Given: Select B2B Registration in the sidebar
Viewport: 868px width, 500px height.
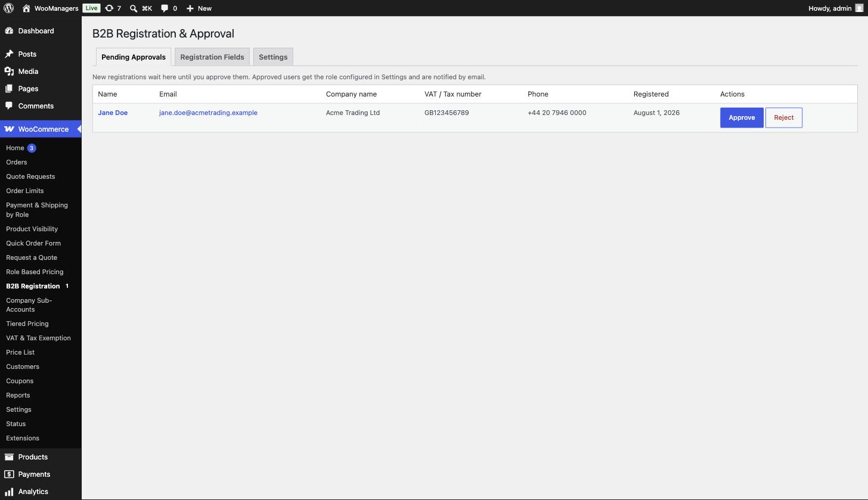Looking at the screenshot, I should pos(33,286).
